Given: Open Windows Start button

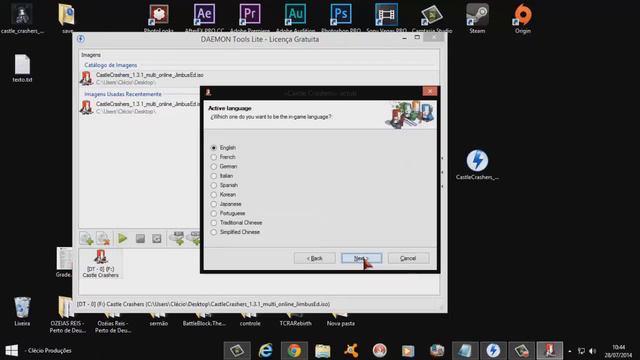Looking at the screenshot, I should coord(11,350).
